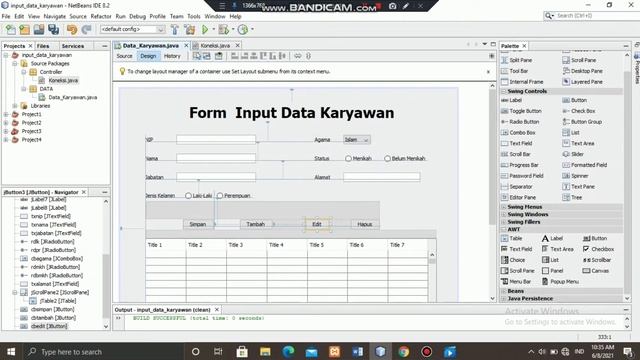This screenshot has height=360, width=640.
Task: Select the Tree component in the palette
Action: click(572, 198)
